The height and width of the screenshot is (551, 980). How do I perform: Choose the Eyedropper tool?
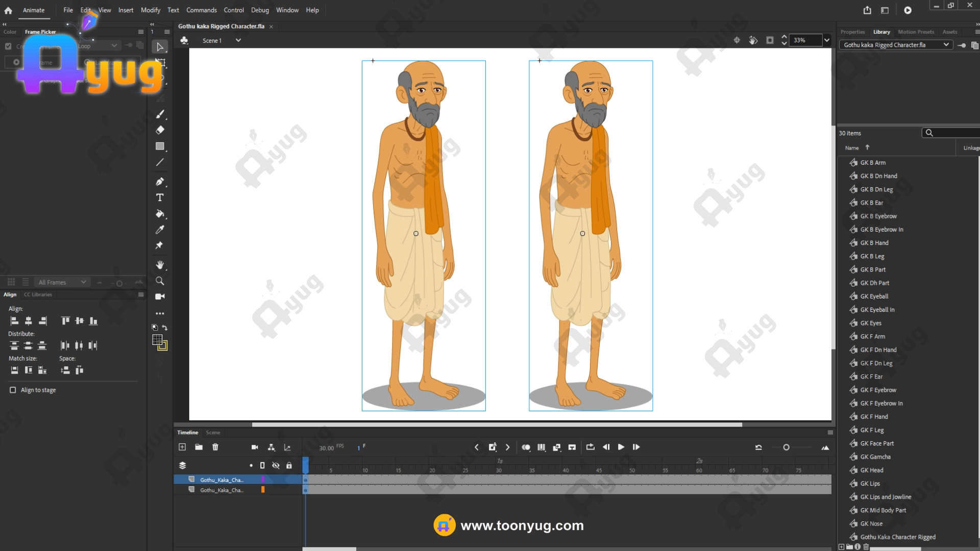click(160, 230)
